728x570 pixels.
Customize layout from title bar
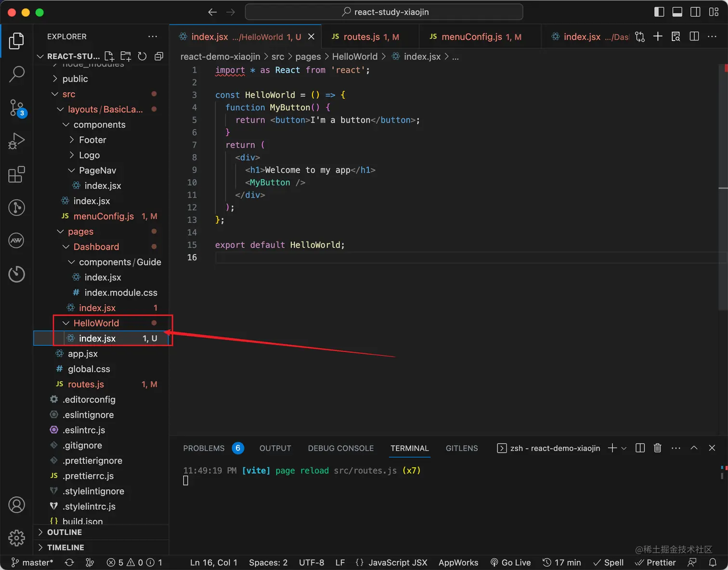[x=714, y=12]
